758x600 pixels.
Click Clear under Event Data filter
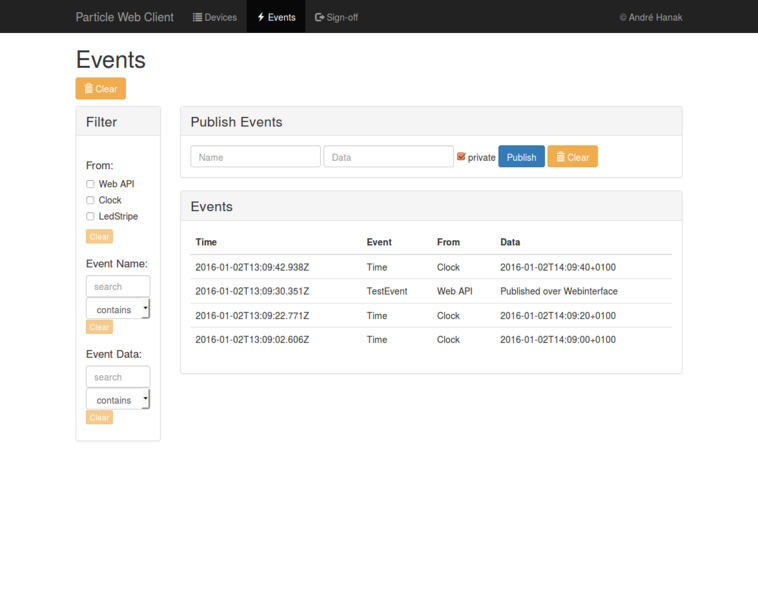(99, 417)
